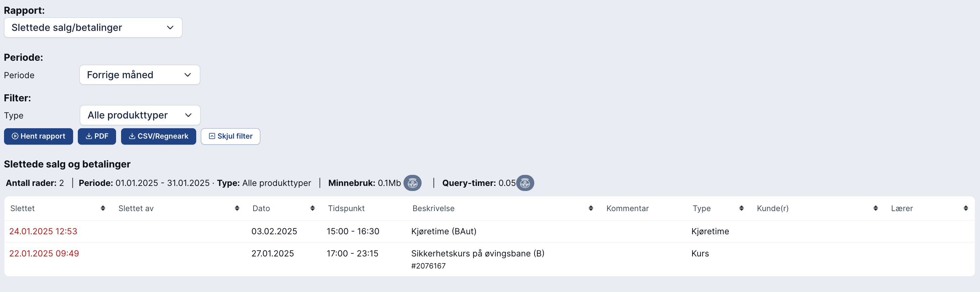Viewport: 980px width, 292px height.
Task: Download the report as PDF
Action: pyautogui.click(x=97, y=136)
